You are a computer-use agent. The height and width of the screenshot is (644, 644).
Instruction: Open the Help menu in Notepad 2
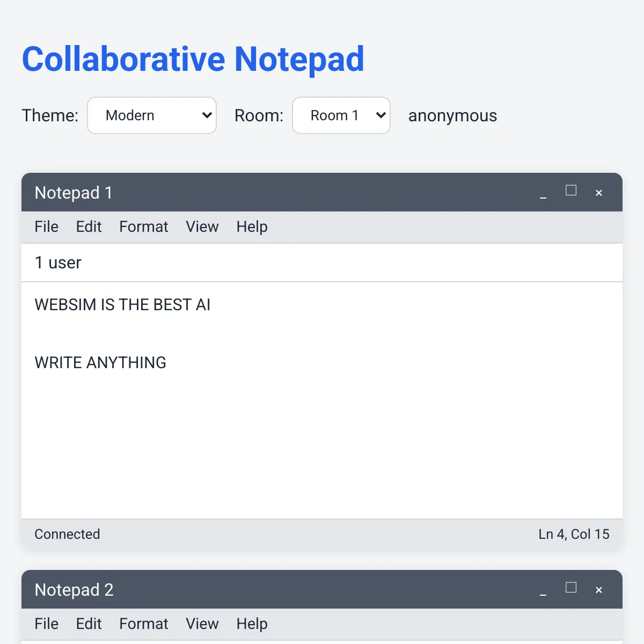coord(251,624)
